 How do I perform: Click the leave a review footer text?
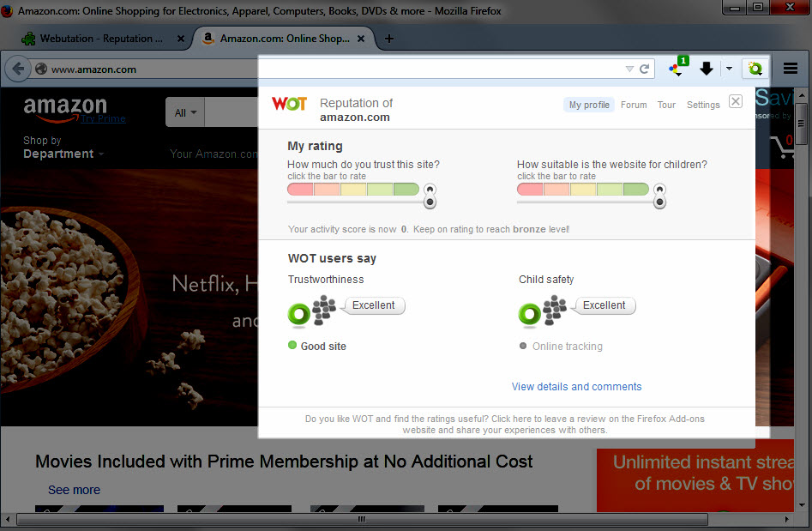point(505,425)
